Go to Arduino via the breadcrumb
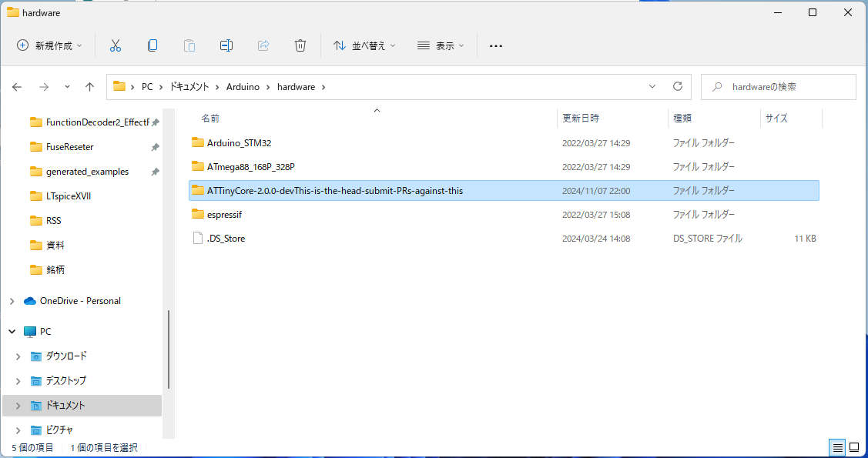 point(243,86)
